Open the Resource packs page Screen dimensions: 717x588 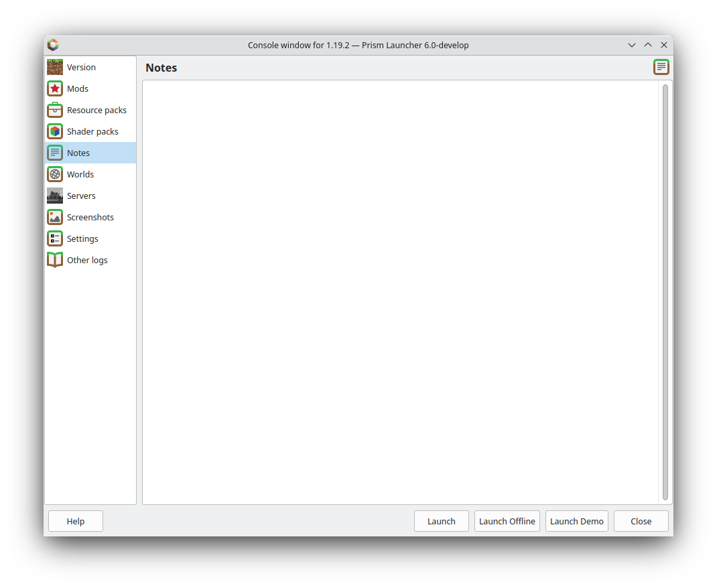click(x=96, y=110)
